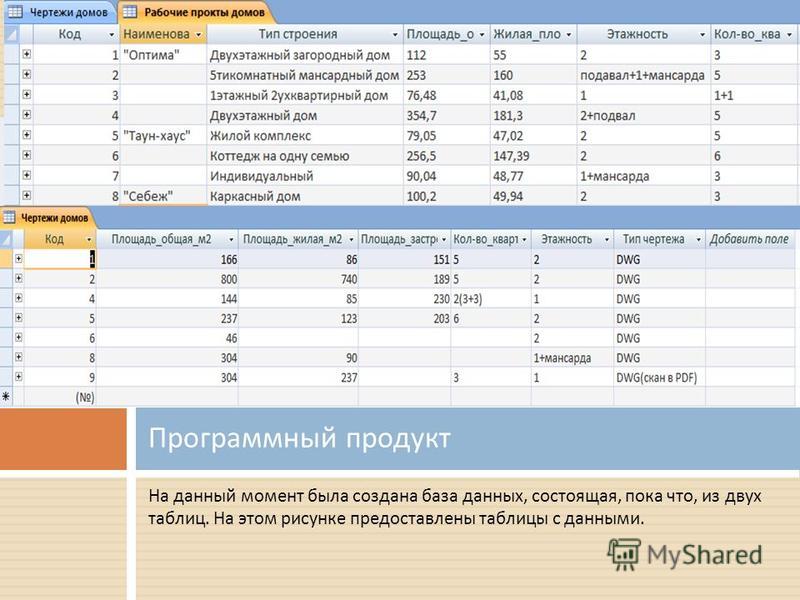
Task: Select cell 189 in Площадь_застр column
Action: pyautogui.click(x=404, y=279)
